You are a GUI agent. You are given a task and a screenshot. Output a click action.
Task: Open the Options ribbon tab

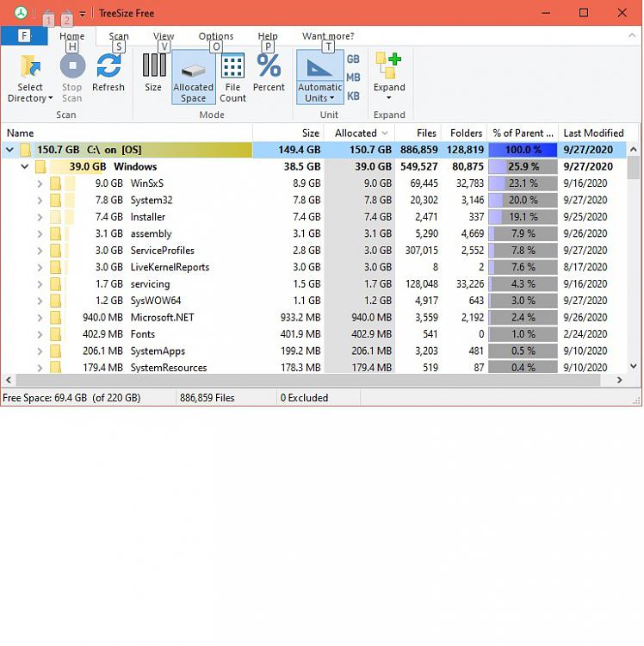(216, 36)
